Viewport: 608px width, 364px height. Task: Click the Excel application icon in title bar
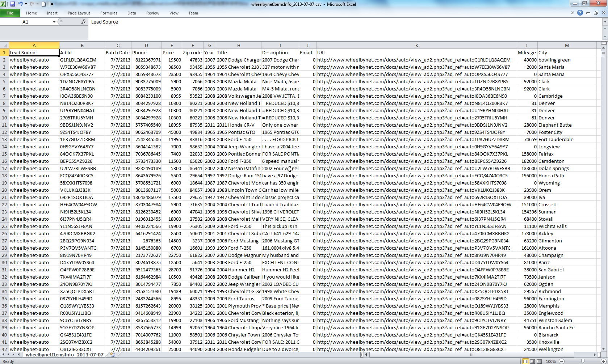(3, 4)
